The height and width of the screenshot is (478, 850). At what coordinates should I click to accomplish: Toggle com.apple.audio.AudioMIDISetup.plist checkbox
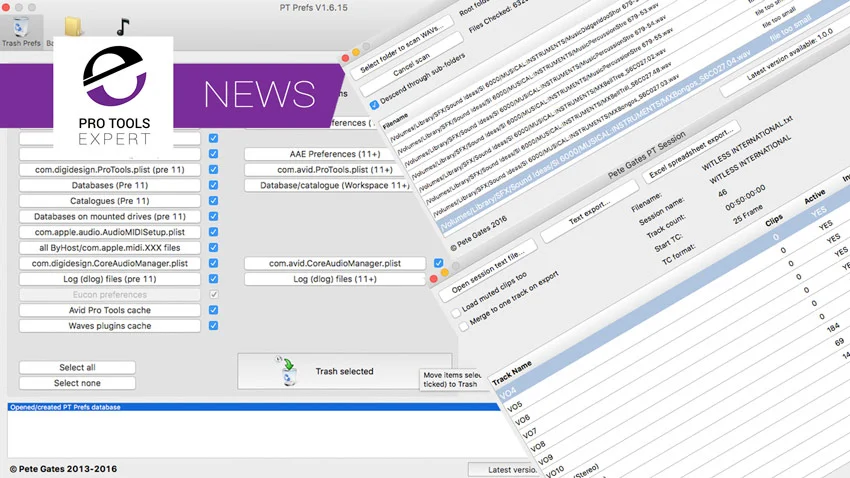tap(214, 232)
